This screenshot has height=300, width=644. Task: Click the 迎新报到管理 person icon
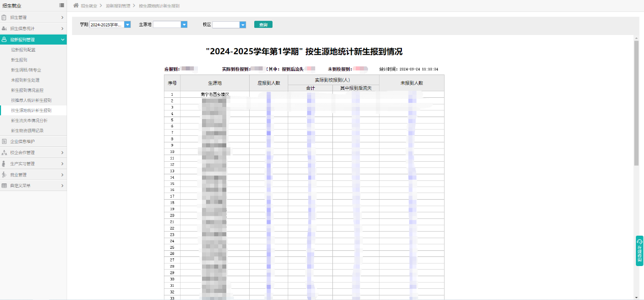[x=4, y=40]
